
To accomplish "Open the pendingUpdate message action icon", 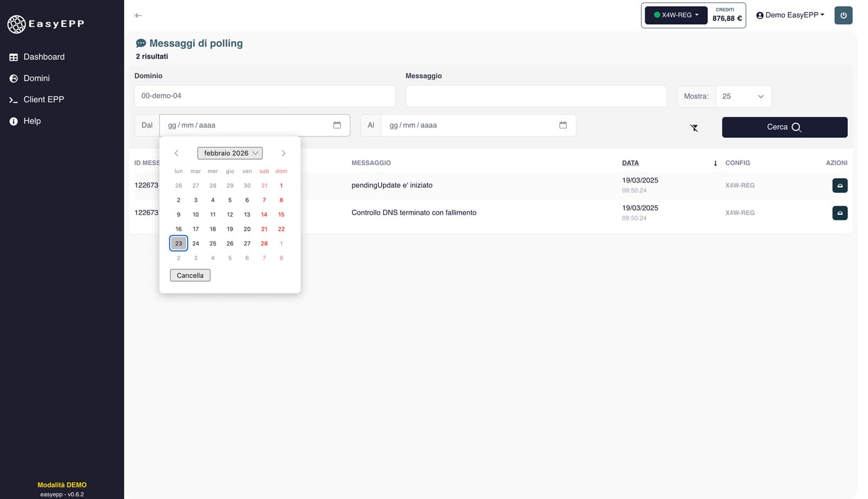I will pos(839,186).
